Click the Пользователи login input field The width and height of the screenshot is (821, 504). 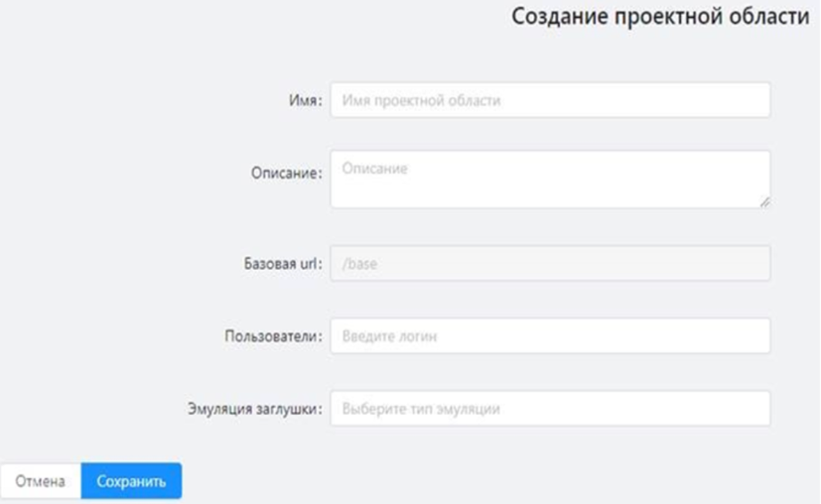coord(550,335)
